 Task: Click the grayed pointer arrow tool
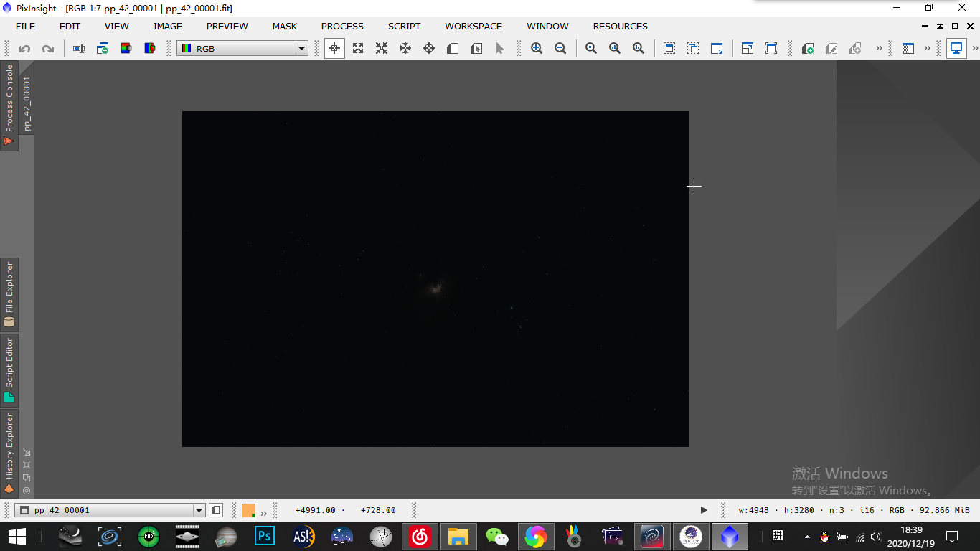click(x=500, y=49)
